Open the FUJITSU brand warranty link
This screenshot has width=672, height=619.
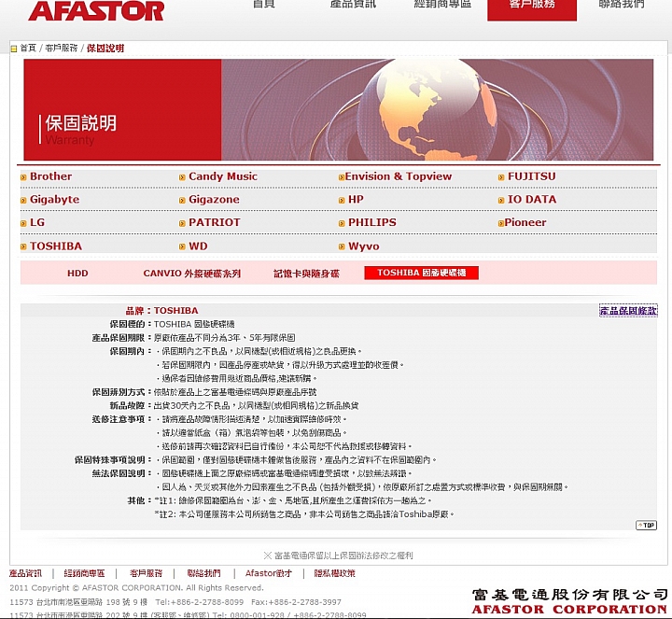pyautogui.click(x=531, y=176)
